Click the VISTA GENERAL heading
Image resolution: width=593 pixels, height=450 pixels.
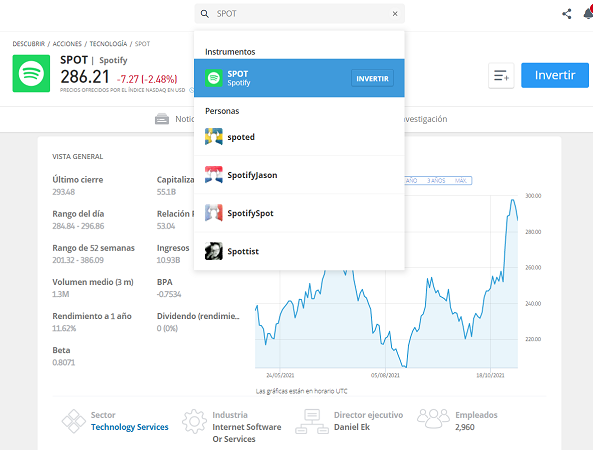point(78,157)
